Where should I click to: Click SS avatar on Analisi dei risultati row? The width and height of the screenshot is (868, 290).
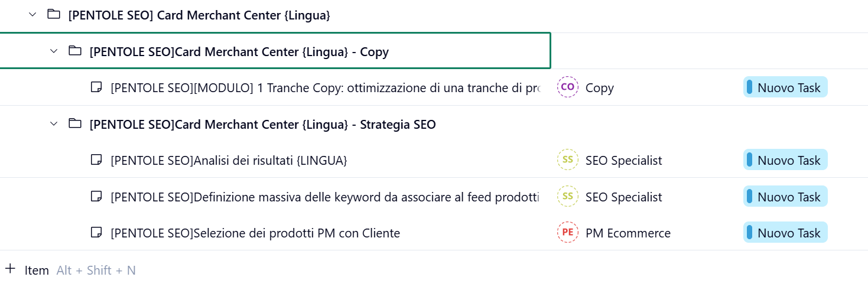(567, 160)
